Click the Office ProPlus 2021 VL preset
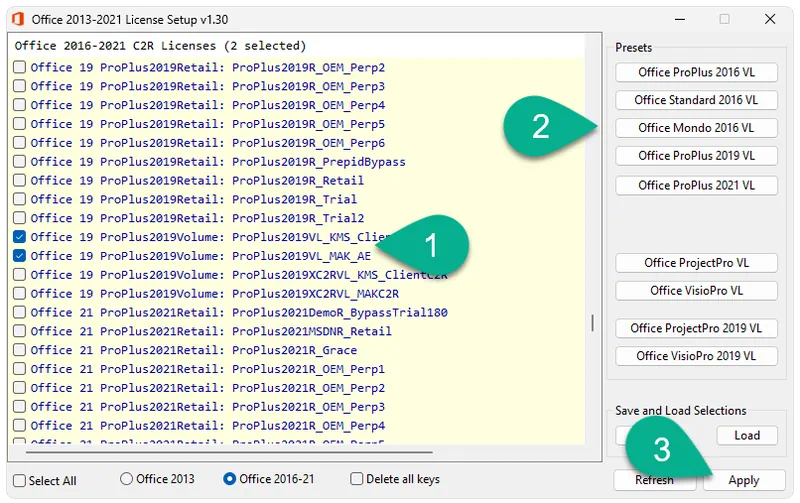Image resolution: width=800 pixels, height=503 pixels. point(696,185)
